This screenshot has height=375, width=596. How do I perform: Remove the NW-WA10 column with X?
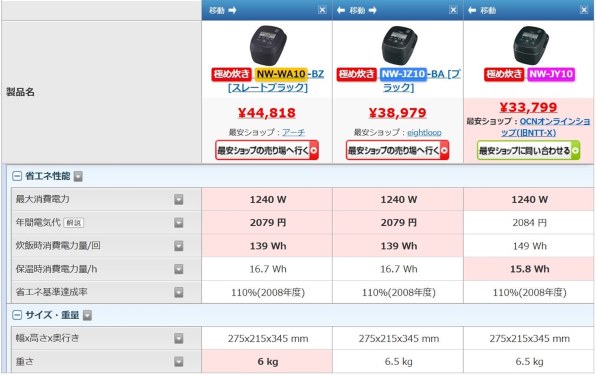pyautogui.click(x=322, y=10)
